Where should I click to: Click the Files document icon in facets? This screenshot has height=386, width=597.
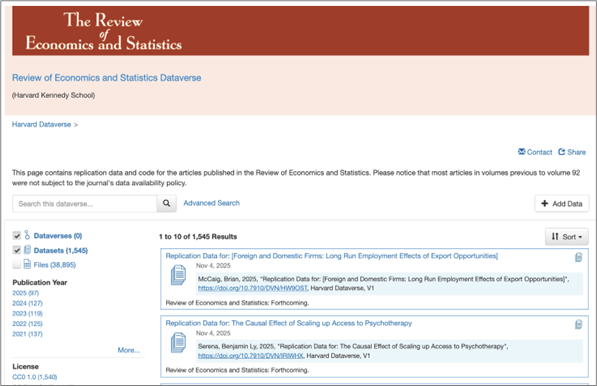click(x=27, y=264)
